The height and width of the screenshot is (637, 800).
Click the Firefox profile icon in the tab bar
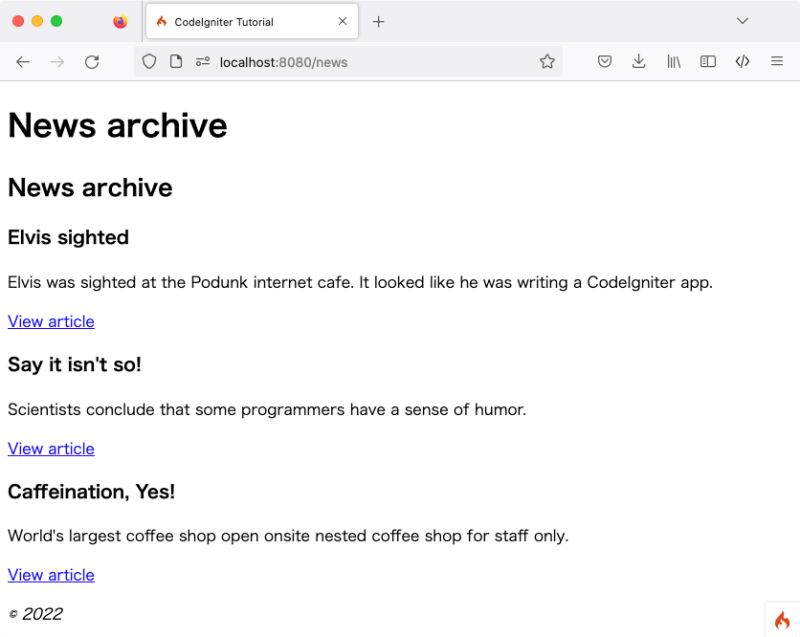click(x=120, y=21)
